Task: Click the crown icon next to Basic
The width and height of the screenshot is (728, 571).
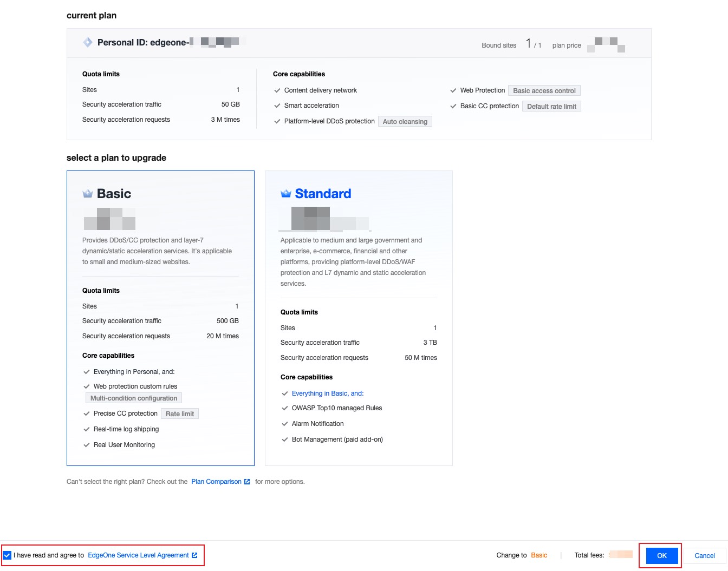Action: point(88,194)
